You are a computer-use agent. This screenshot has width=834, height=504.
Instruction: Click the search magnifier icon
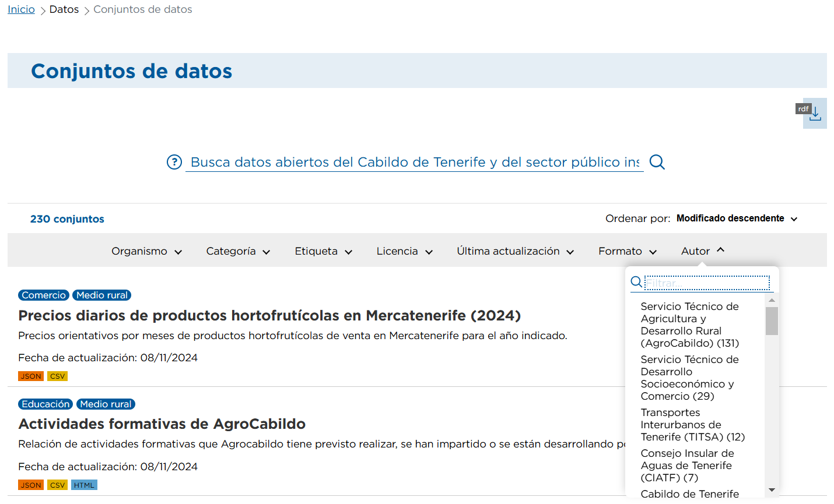pos(657,162)
